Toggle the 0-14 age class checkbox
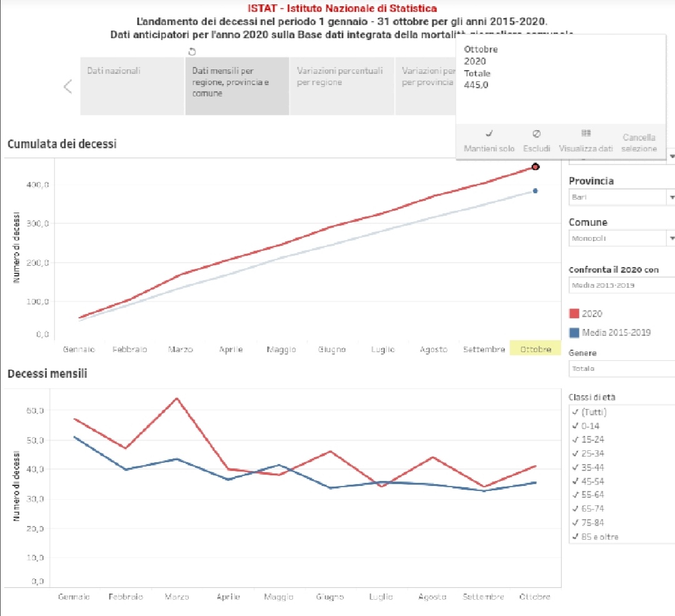 (x=574, y=426)
